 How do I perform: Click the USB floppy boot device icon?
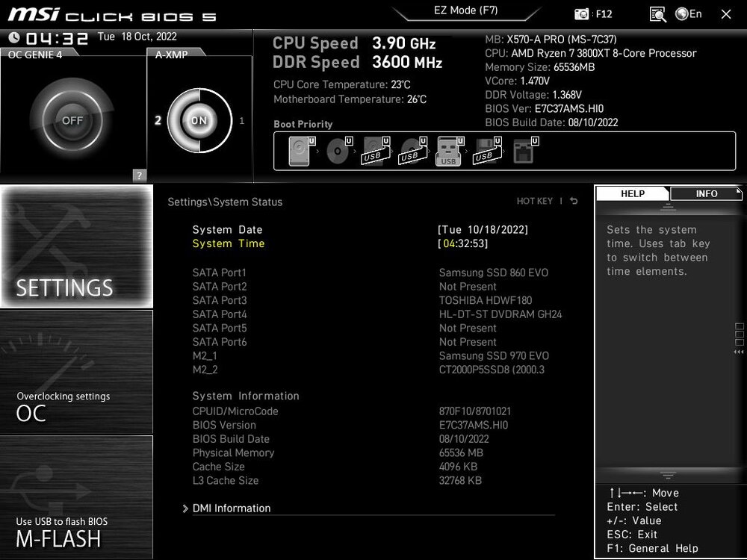click(484, 152)
